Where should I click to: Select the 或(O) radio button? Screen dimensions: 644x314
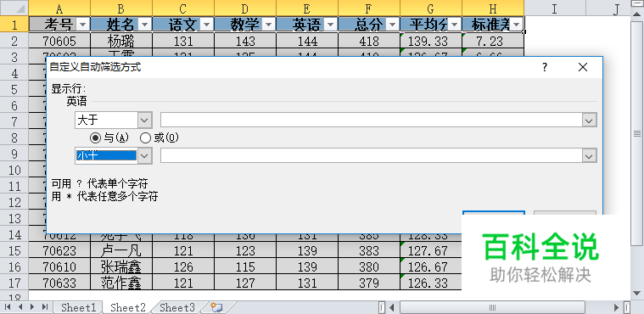pyautogui.click(x=145, y=138)
